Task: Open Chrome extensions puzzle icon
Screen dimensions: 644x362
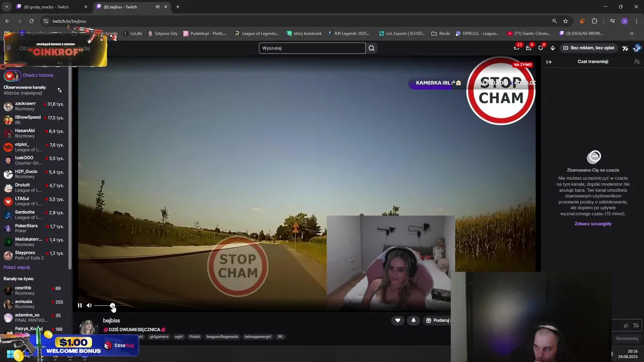Action: 595,21
